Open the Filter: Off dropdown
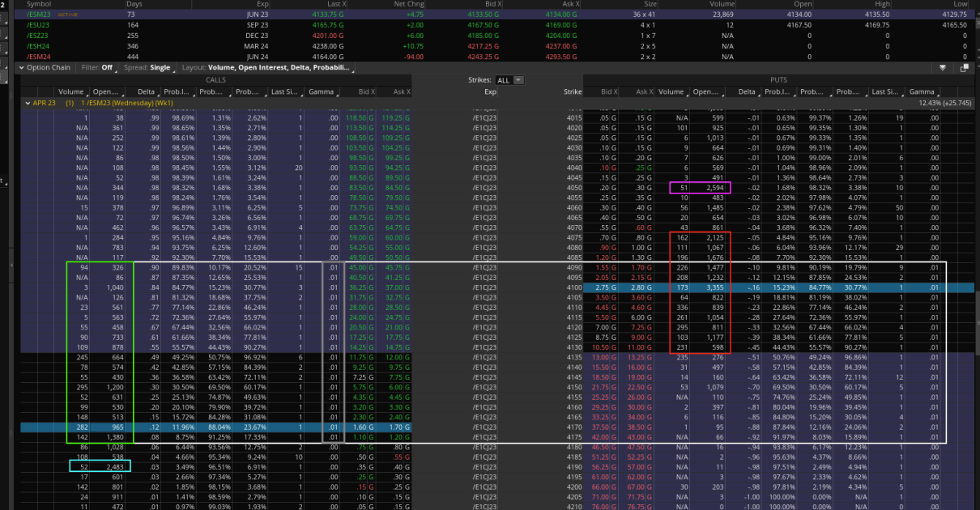Image resolution: width=980 pixels, height=510 pixels. click(99, 68)
